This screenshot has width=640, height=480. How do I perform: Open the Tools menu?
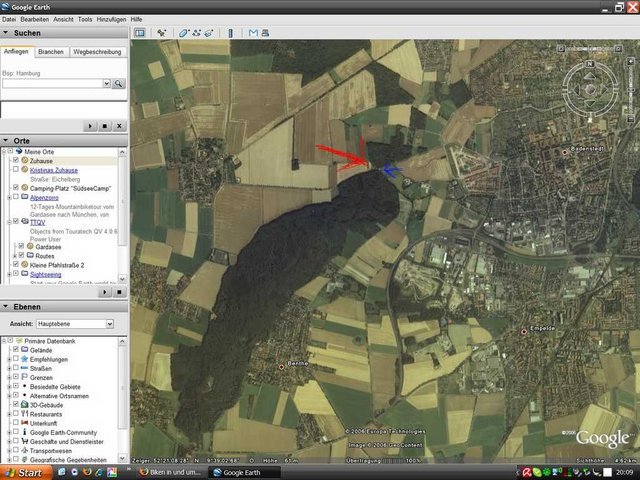(x=85, y=19)
